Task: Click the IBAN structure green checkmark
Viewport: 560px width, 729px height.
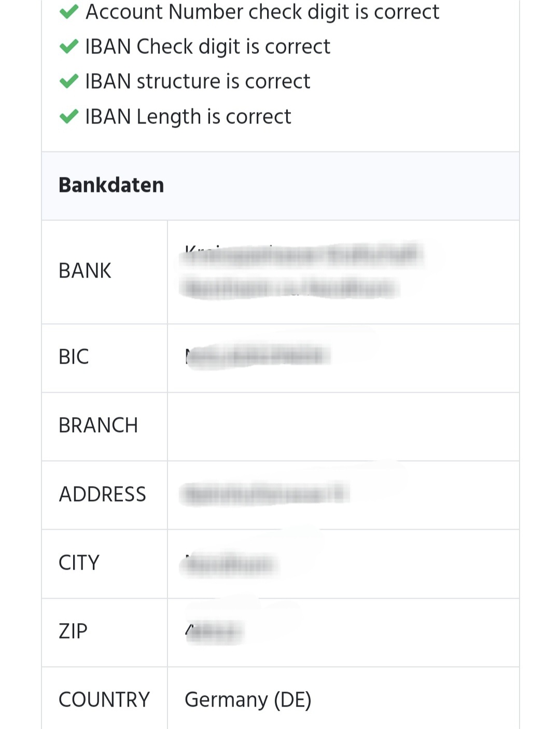Action: click(x=69, y=81)
